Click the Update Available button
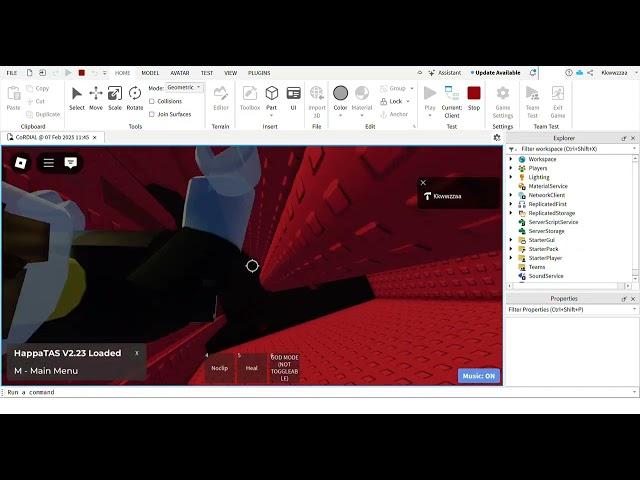Image resolution: width=640 pixels, height=480 pixels. 495,73
